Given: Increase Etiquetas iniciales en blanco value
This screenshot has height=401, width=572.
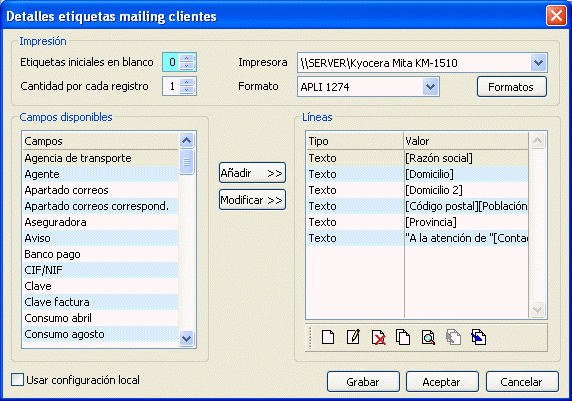Looking at the screenshot, I should tap(187, 58).
